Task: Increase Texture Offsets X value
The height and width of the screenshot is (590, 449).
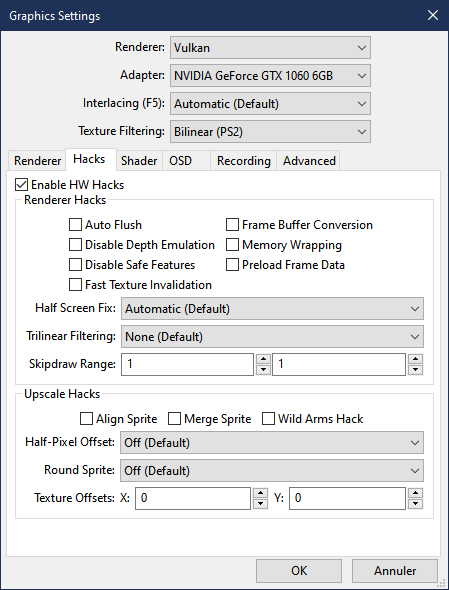Action: click(260, 493)
